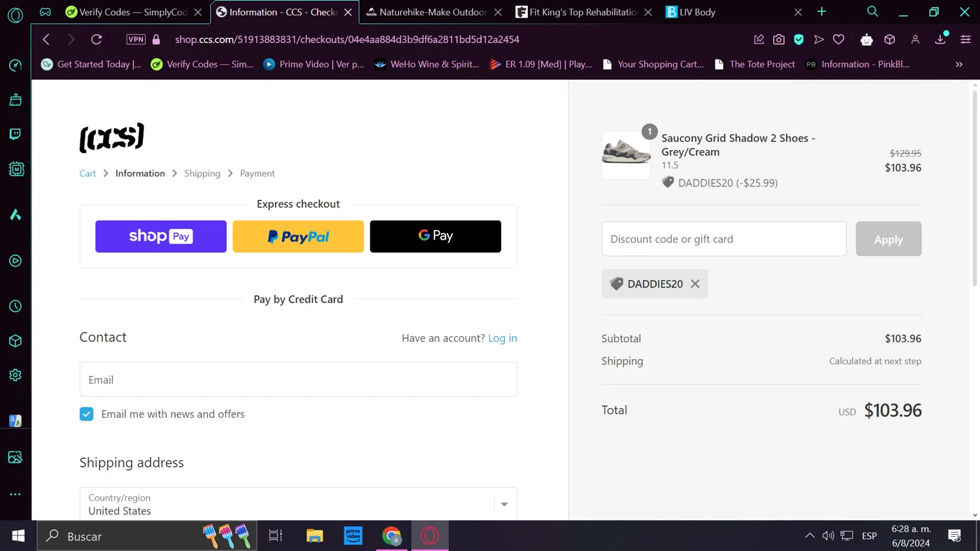The width and height of the screenshot is (980, 551).
Task: Click the site security lock icon
Action: coord(156,39)
